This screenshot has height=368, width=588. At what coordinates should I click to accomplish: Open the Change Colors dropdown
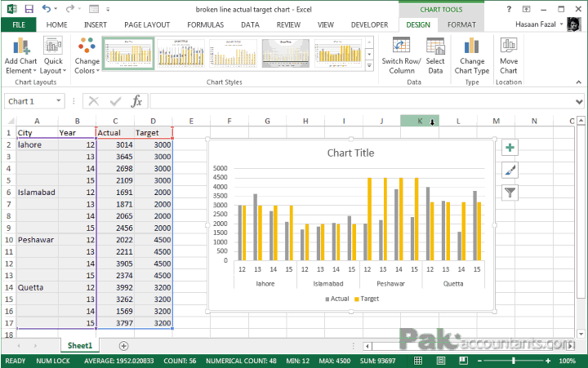(x=87, y=55)
